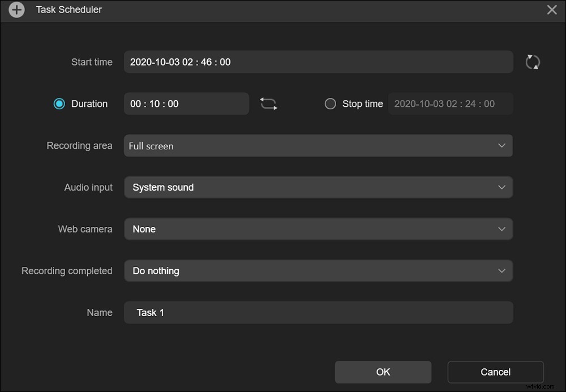Open the Recording area dropdown showing Full screen
566x392 pixels.
pyautogui.click(x=318, y=145)
